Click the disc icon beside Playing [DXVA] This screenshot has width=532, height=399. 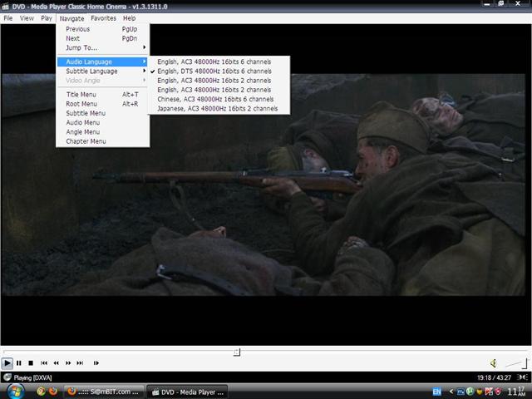(x=7, y=377)
